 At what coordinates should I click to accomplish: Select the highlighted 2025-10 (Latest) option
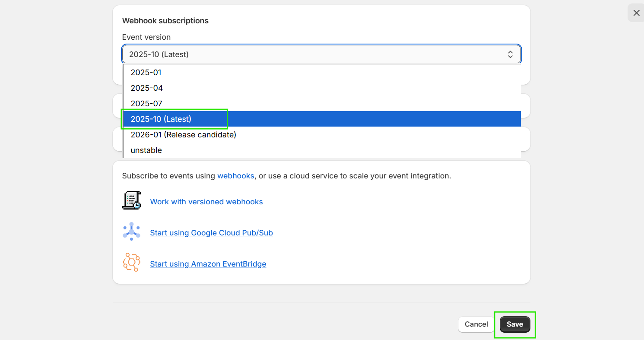(x=161, y=119)
